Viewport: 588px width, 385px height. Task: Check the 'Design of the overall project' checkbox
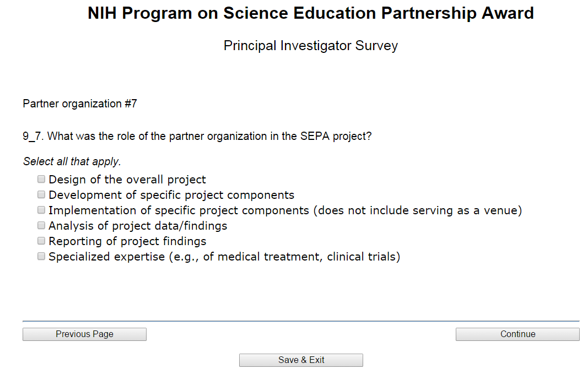click(41, 179)
